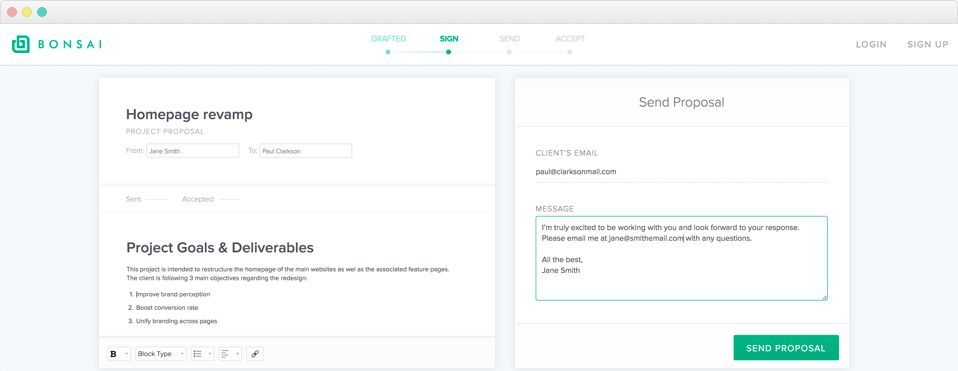Click the Bonsai logo icon
The height and width of the screenshot is (371, 958).
tap(21, 44)
